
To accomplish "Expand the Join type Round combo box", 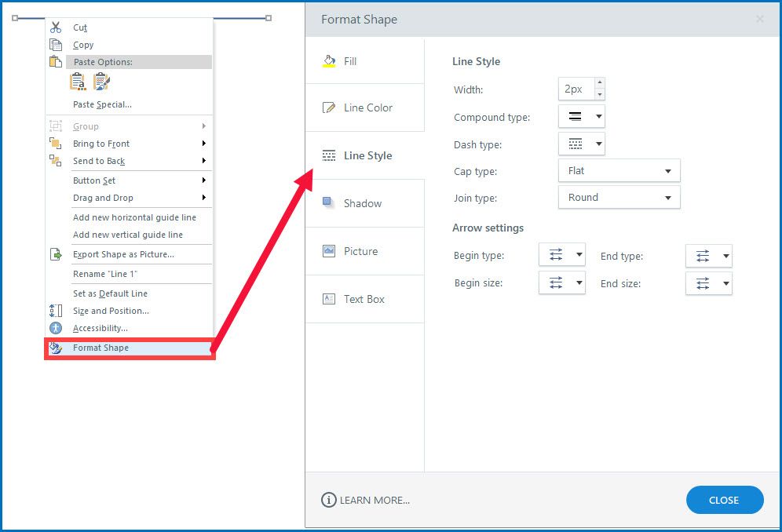I will coord(619,197).
